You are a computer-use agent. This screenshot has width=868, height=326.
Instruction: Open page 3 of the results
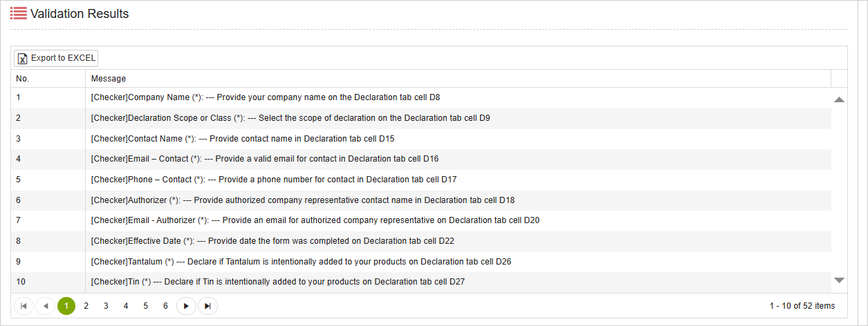106,305
